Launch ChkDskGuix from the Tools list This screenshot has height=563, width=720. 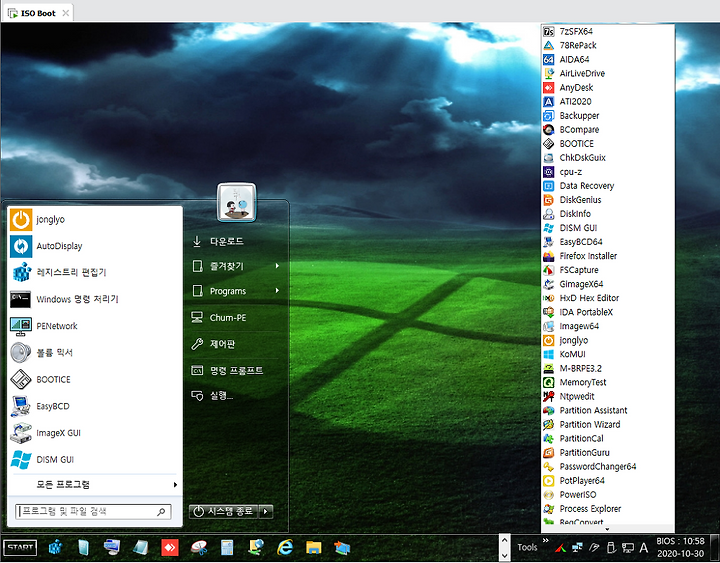point(608,158)
